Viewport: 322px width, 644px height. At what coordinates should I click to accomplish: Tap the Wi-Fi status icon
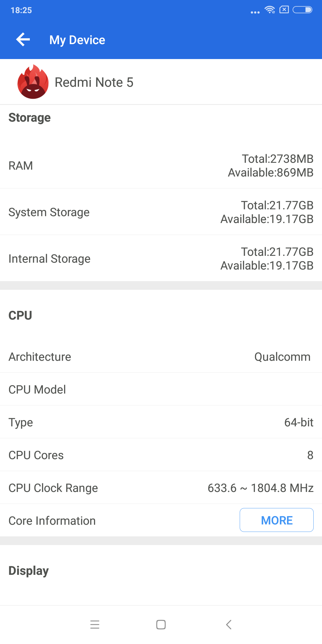270,10
